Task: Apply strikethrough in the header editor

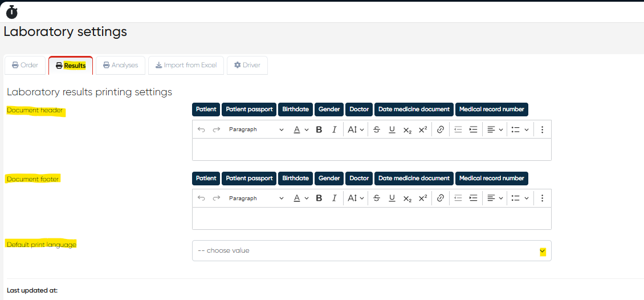Action: click(376, 129)
